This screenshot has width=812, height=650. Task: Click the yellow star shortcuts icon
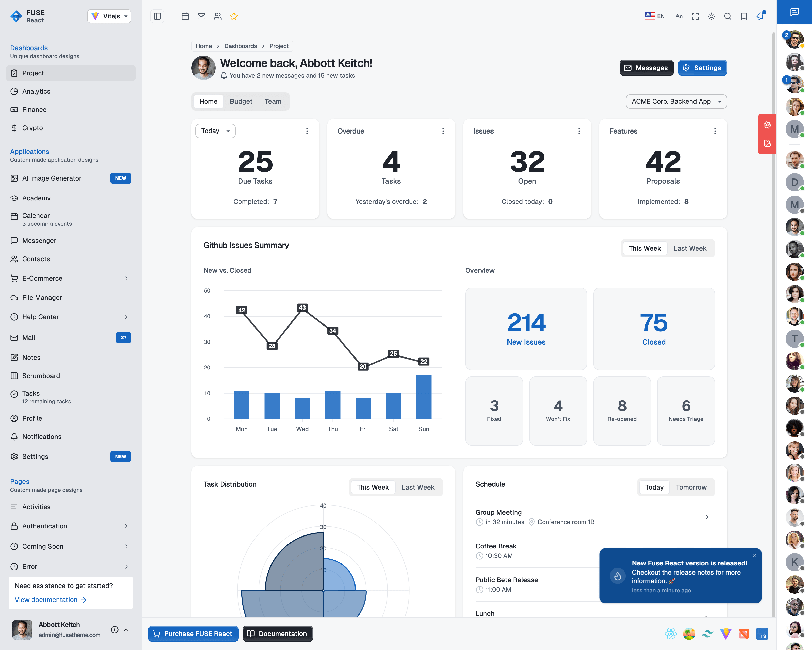click(x=234, y=16)
